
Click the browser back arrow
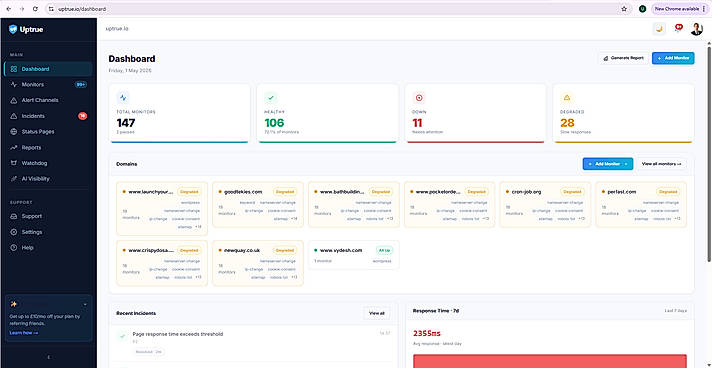(x=8, y=9)
